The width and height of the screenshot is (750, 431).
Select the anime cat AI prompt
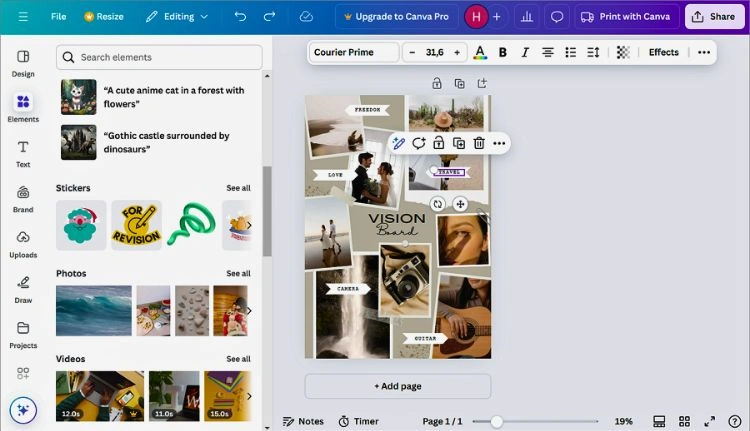(154, 97)
